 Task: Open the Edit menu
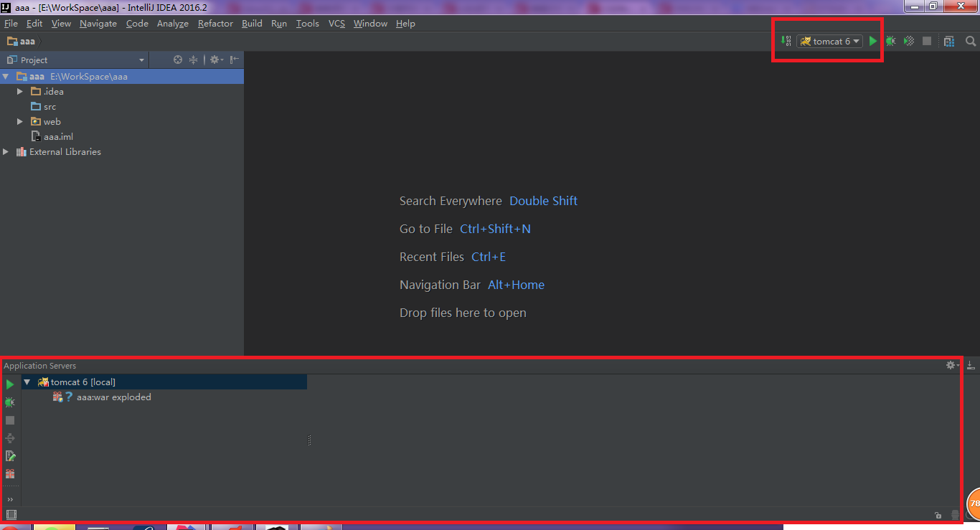(x=34, y=23)
